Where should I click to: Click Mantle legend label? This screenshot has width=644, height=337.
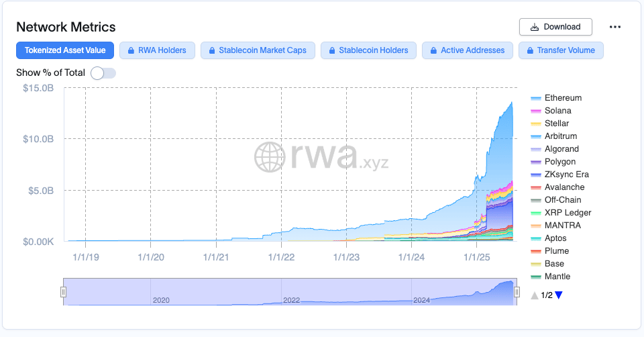coord(557,276)
